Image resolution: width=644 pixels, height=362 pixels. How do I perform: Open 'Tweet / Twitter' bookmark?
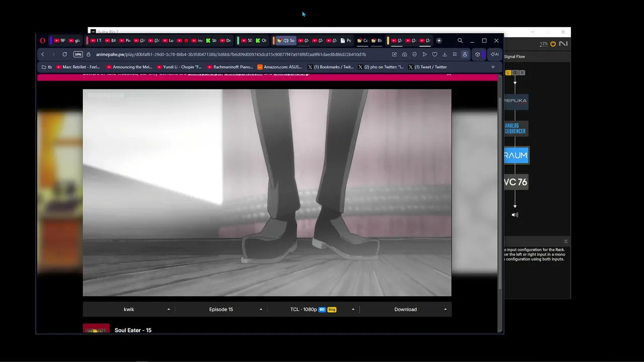(428, 67)
